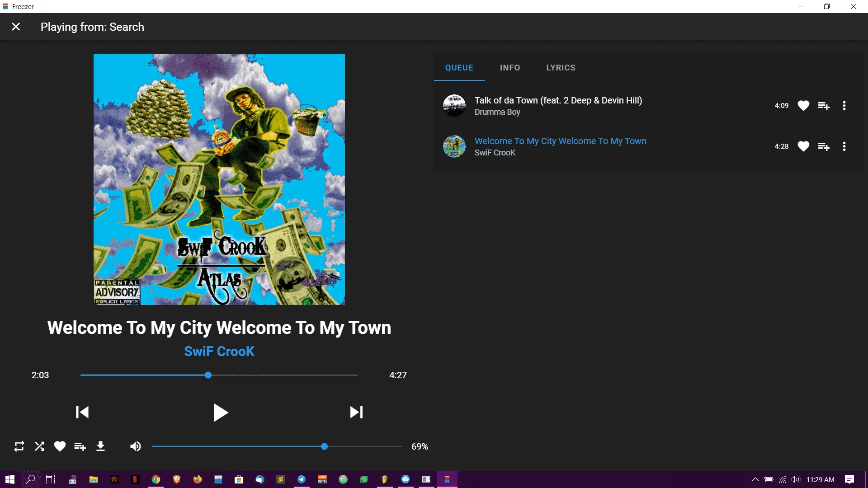This screenshot has height=488, width=868.
Task: Seek on the track progress bar
Action: point(219,375)
